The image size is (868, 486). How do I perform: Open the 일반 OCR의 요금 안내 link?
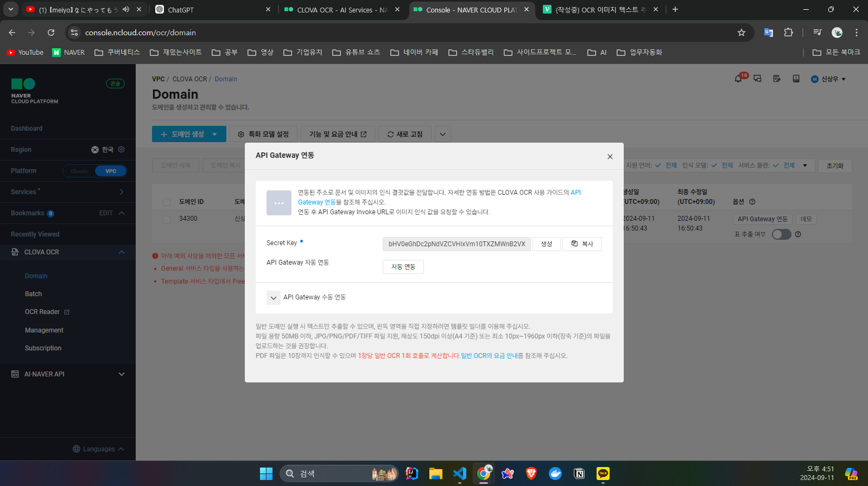pos(489,356)
